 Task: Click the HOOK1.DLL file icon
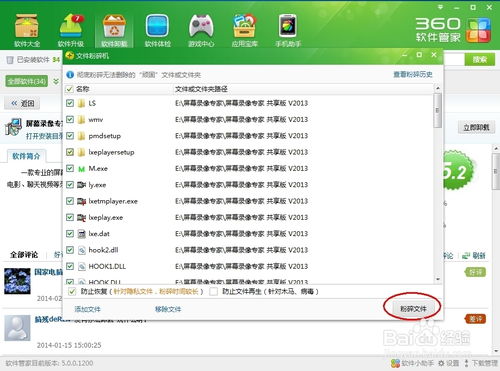point(82,266)
